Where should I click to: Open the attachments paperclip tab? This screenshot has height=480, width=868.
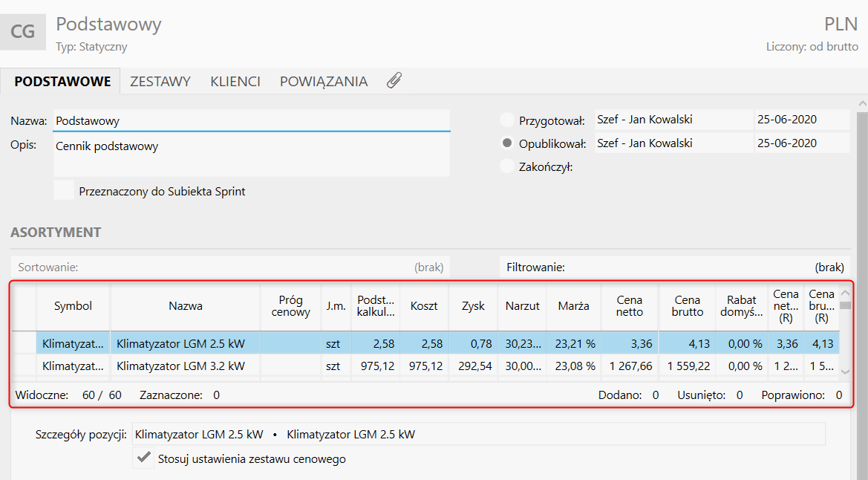click(394, 81)
